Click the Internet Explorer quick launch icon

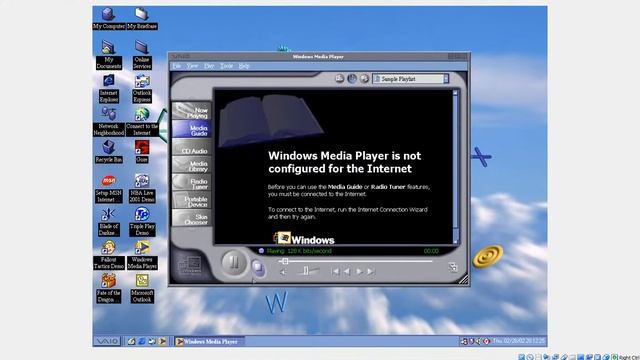142,341
